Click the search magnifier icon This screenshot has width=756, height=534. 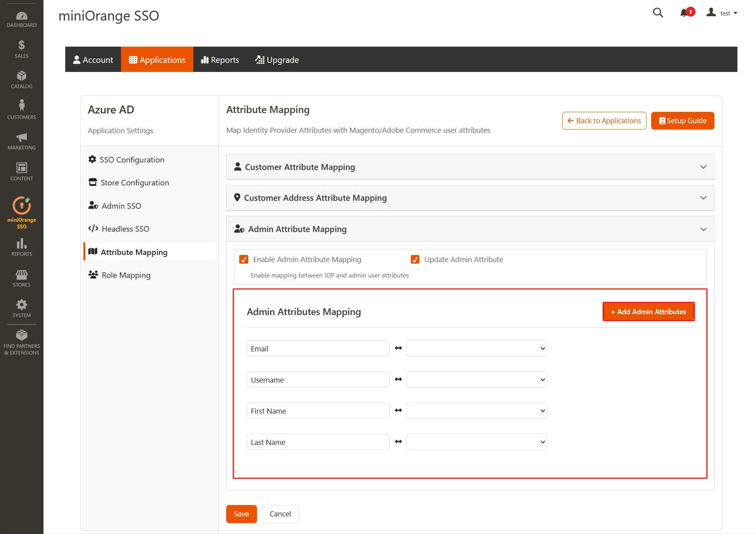click(x=658, y=13)
